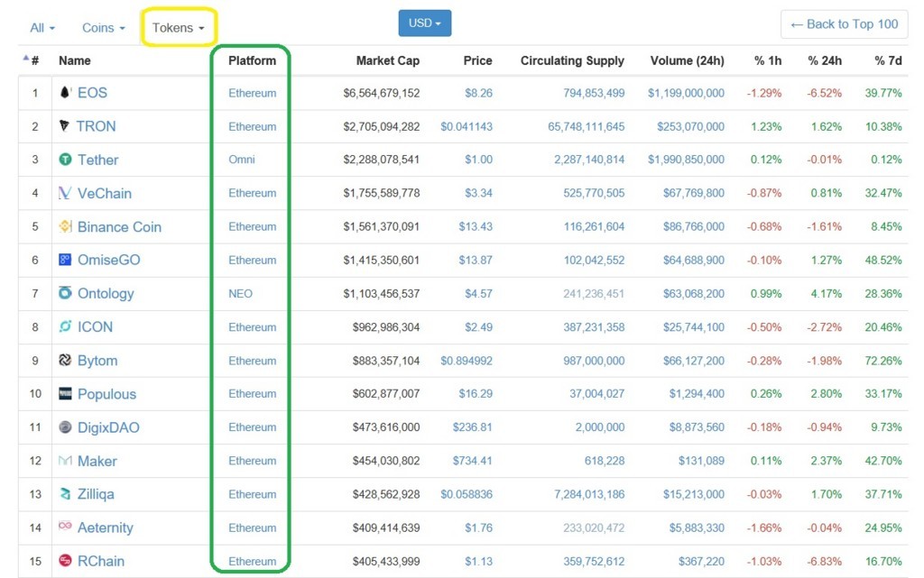This screenshot has height=578, width=924.
Task: Click Maker price $734.41
Action: (473, 461)
